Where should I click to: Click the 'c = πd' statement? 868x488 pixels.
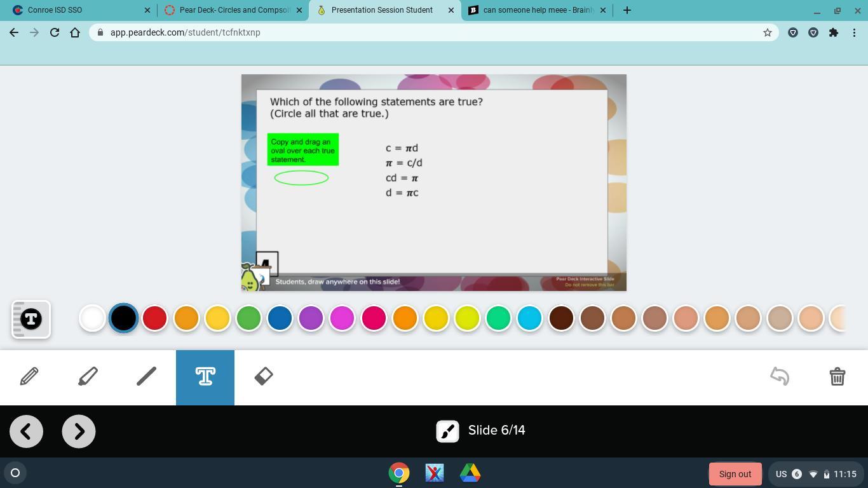click(x=402, y=148)
